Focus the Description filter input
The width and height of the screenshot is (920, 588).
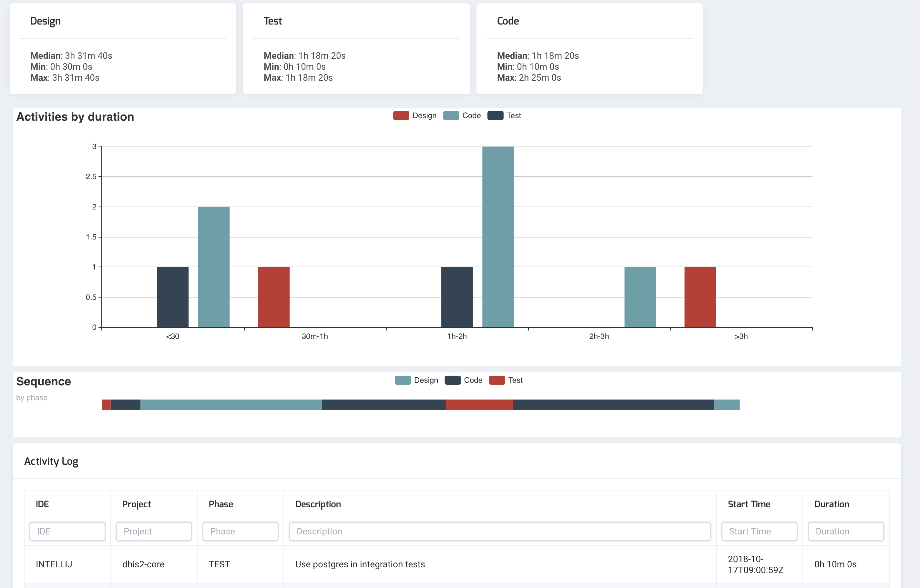(499, 531)
